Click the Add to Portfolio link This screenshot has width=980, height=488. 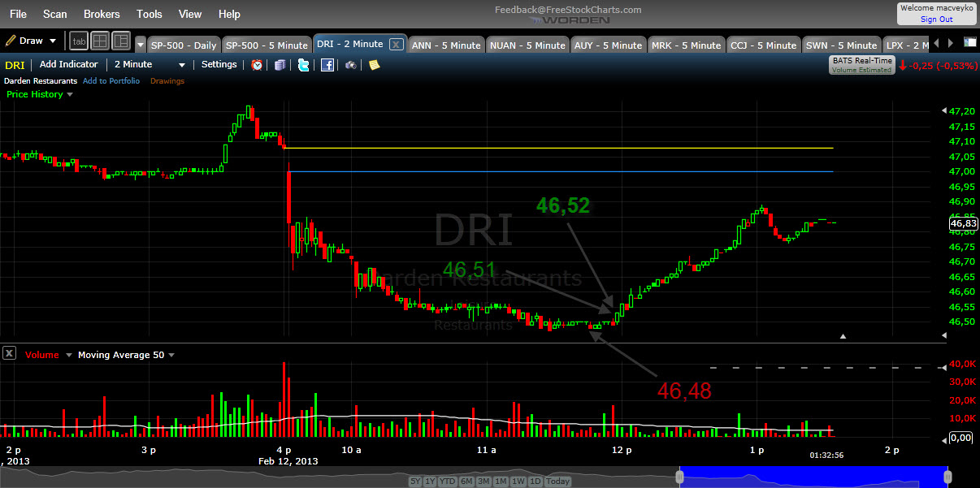click(111, 81)
